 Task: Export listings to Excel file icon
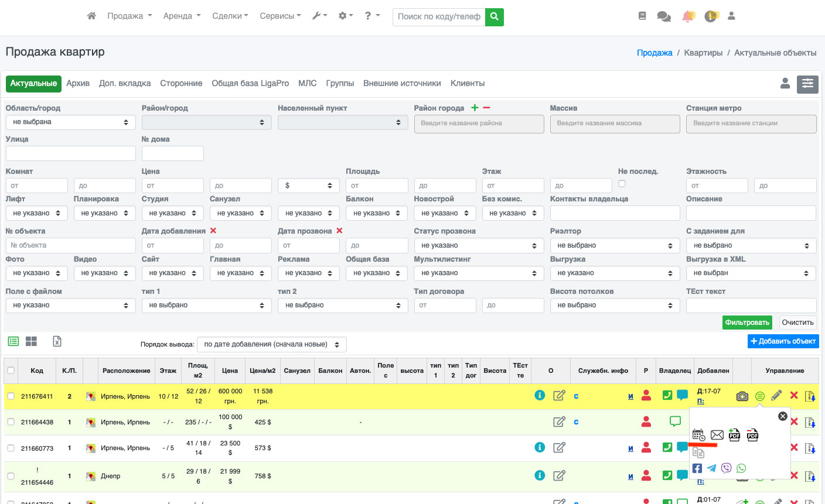(57, 341)
